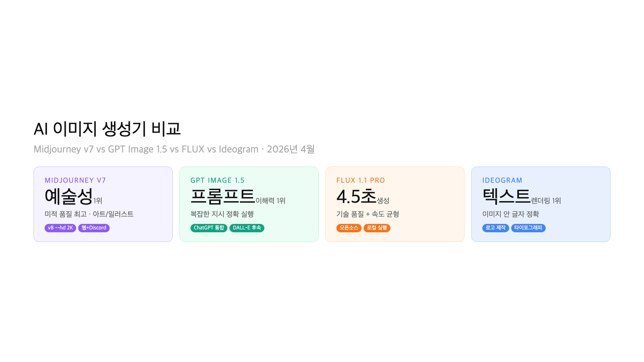Click the '웹+Discord' purple tag
The height and width of the screenshot is (362, 644).
point(94,228)
